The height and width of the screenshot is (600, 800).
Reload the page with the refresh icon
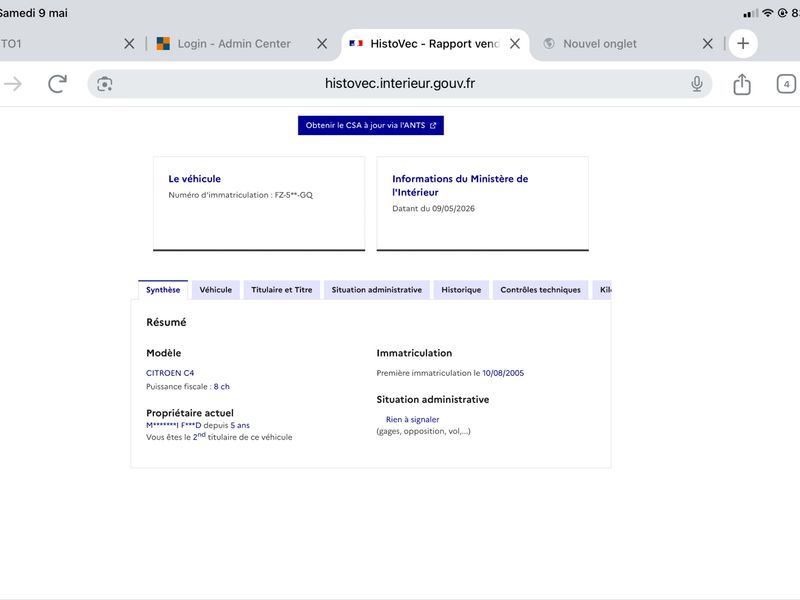click(58, 84)
